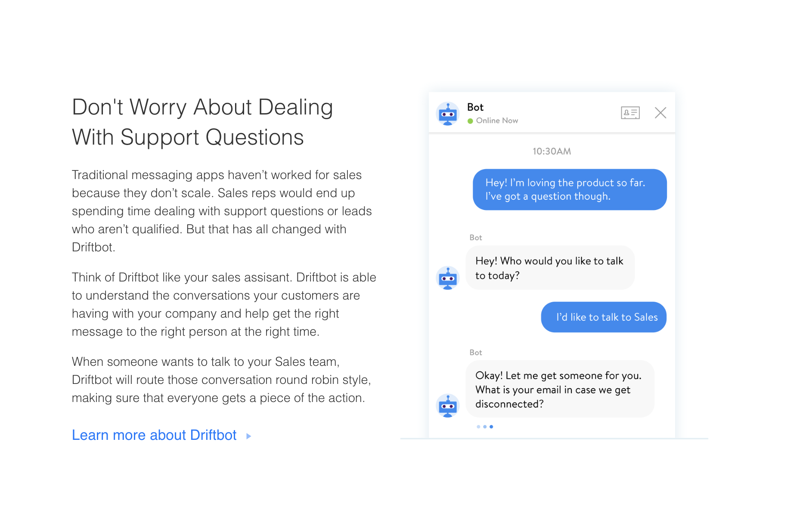Click the arrow next to Learn more about Driftbot
Screen dimensions: 812x507
(248, 436)
